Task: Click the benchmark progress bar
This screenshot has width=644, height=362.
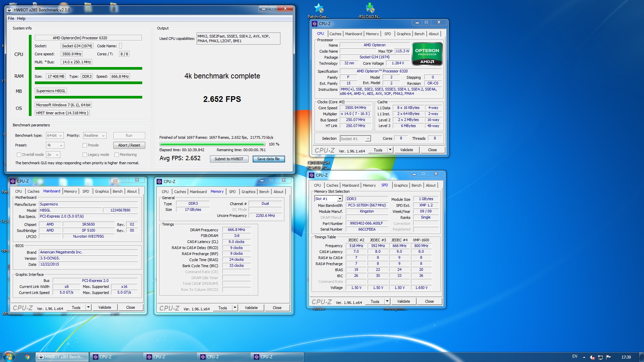Action: (x=213, y=144)
